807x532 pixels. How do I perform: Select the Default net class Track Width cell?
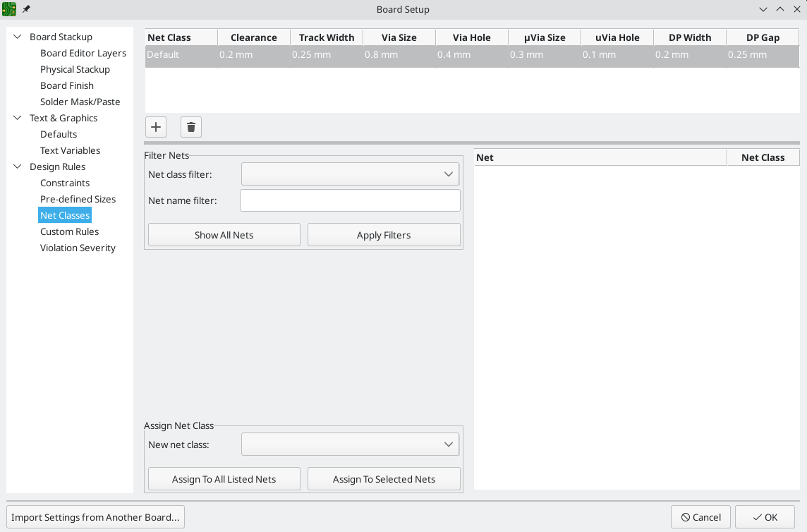pyautogui.click(x=326, y=54)
